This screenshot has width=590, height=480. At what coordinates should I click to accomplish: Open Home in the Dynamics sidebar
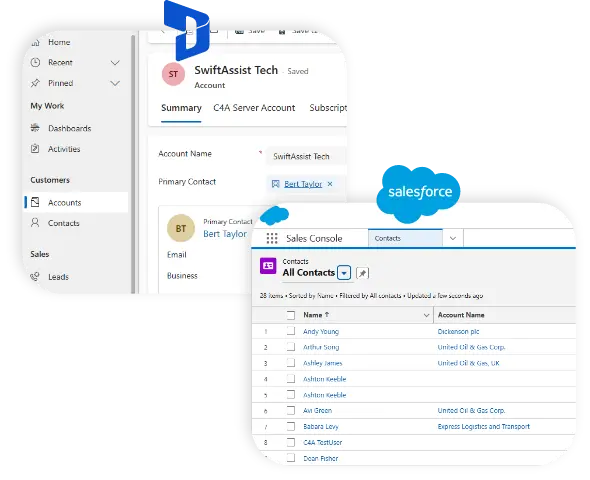(59, 42)
